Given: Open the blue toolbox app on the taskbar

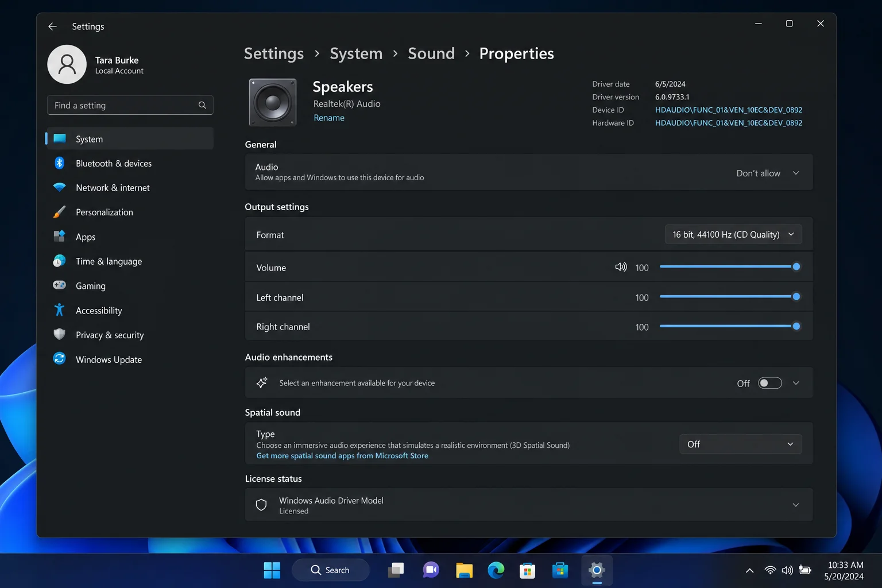Looking at the screenshot, I should point(560,570).
